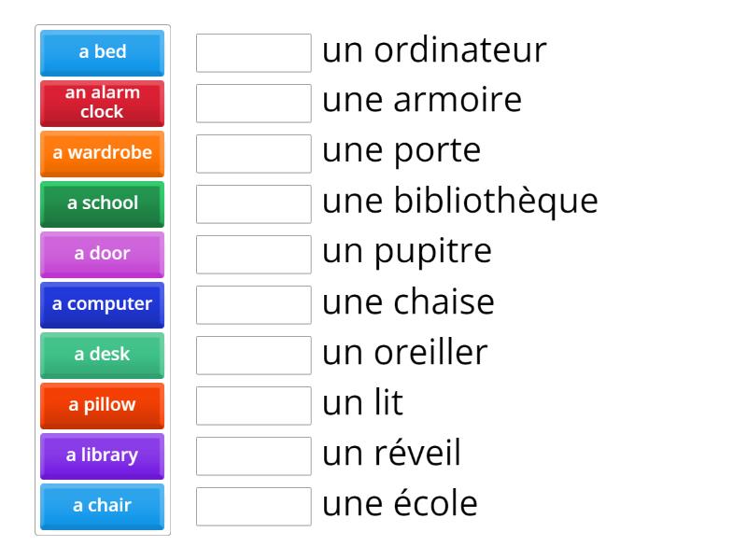Viewport: 747px width, 560px height.
Task: Click the answer box beside 'un réveil'
Action: tap(253, 456)
